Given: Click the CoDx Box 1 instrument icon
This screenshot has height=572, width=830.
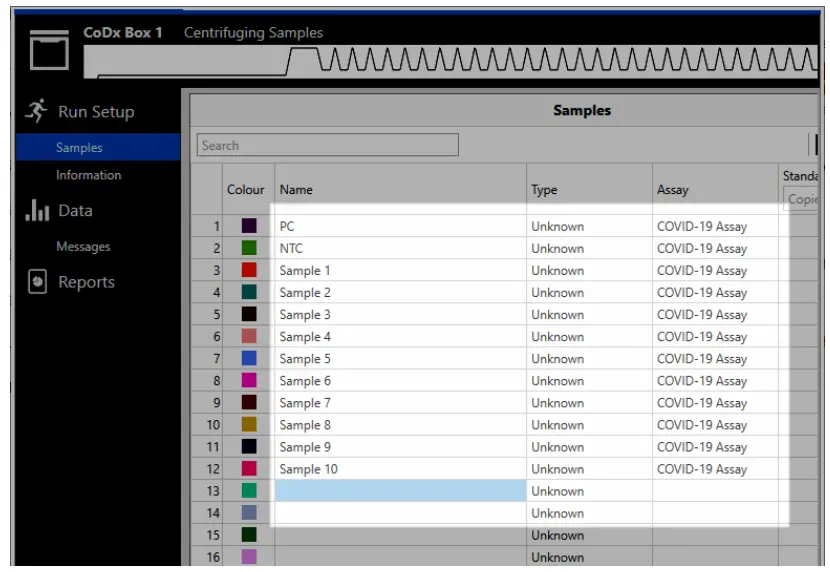Looking at the screenshot, I should click(x=49, y=50).
